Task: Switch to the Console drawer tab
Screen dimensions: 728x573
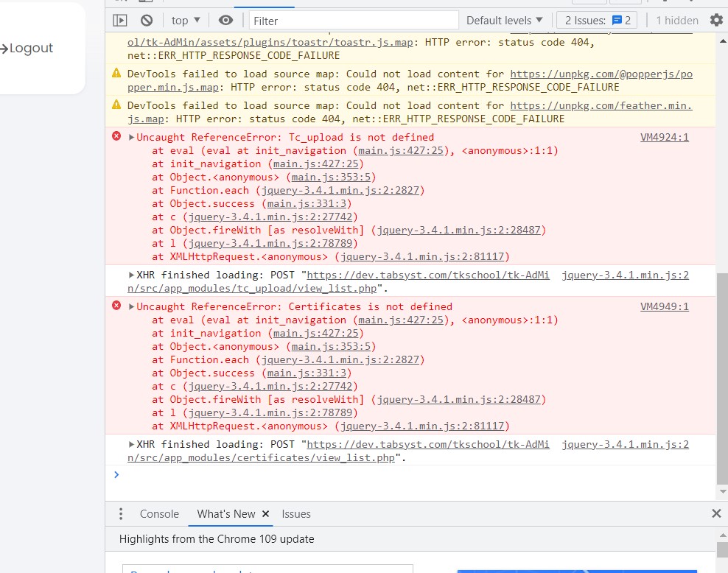Action: coord(159,514)
